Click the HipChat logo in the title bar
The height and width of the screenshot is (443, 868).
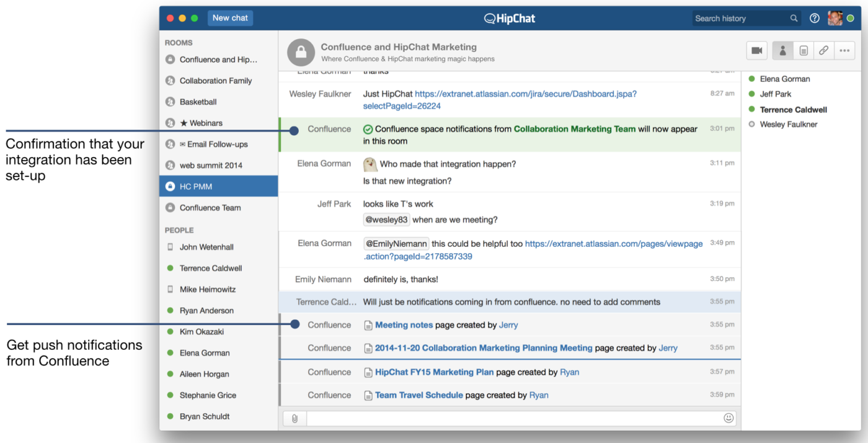(x=509, y=18)
